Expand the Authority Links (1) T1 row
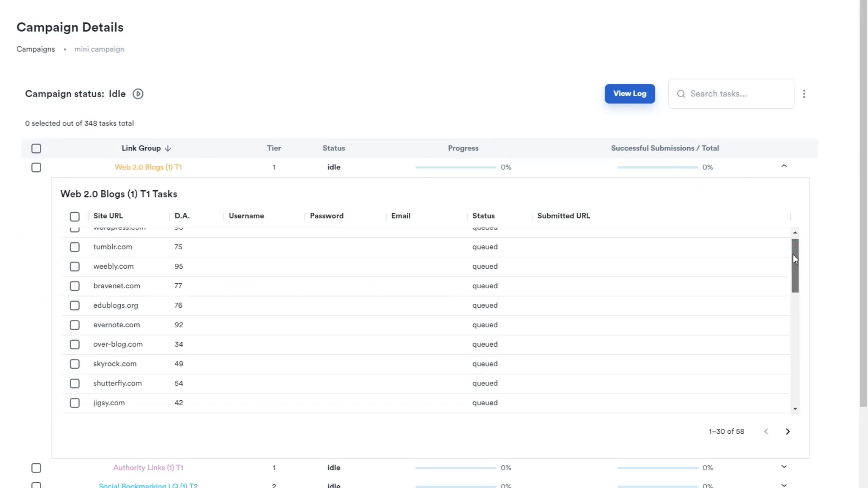Viewport: 868px width, 488px height. (784, 467)
